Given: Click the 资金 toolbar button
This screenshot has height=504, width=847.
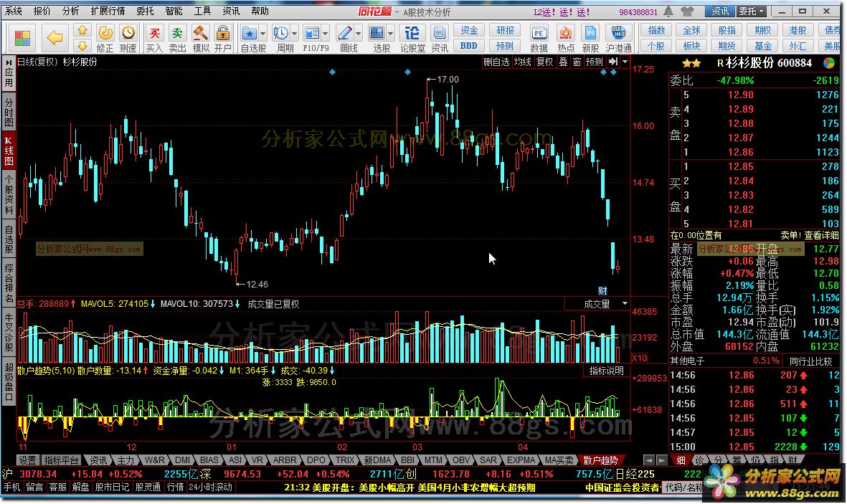Looking at the screenshot, I should [x=469, y=30].
